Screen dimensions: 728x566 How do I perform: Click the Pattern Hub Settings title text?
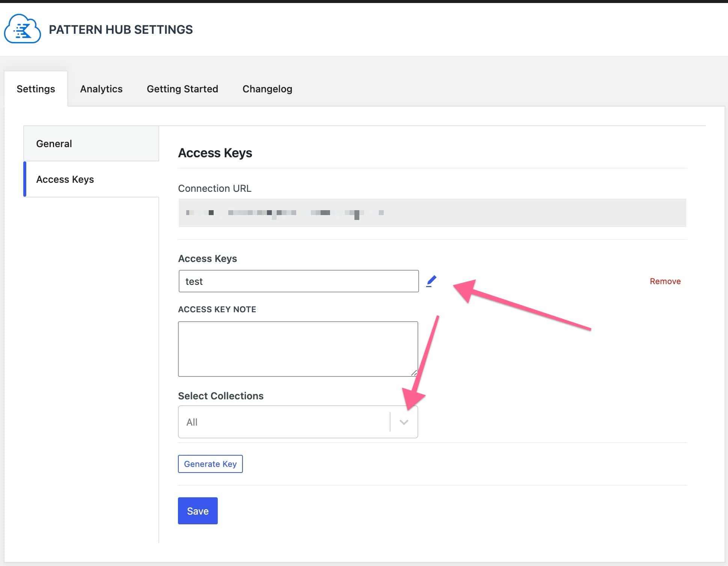click(x=121, y=30)
